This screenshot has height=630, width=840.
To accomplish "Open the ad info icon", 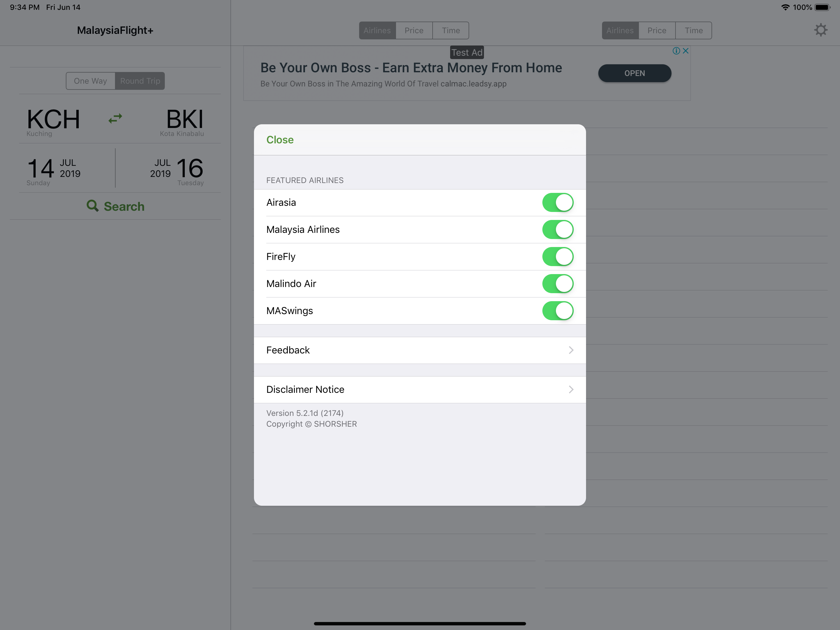I will [x=676, y=51].
